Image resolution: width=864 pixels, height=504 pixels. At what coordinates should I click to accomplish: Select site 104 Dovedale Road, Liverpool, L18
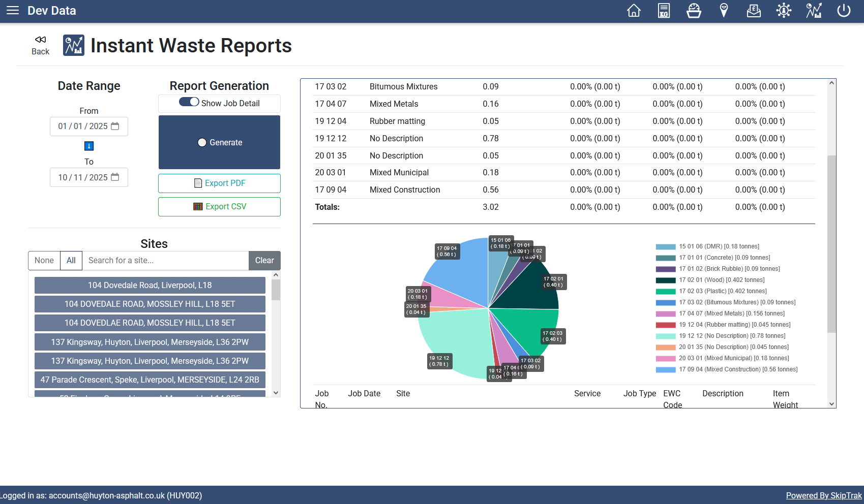(x=150, y=286)
